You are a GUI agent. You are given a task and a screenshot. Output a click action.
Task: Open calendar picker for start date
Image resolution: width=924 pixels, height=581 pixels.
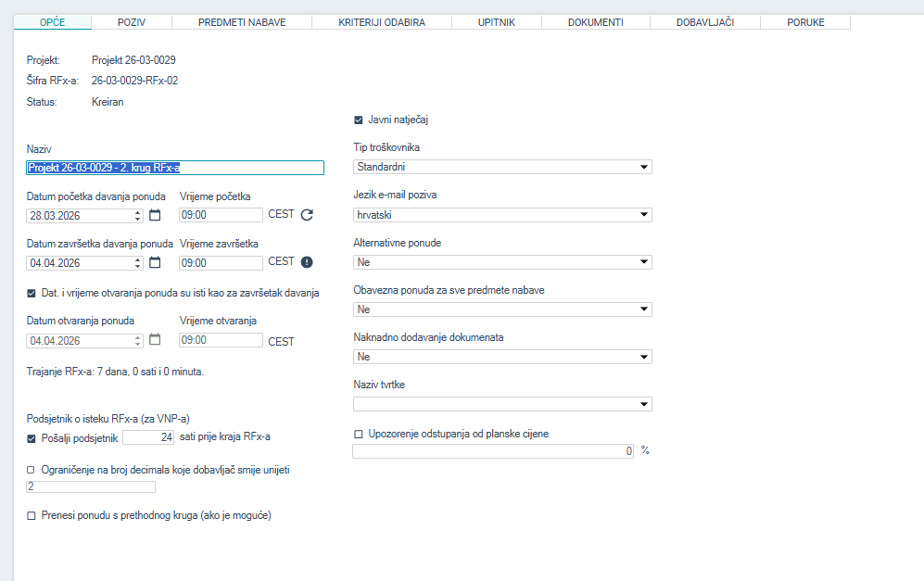[155, 215]
